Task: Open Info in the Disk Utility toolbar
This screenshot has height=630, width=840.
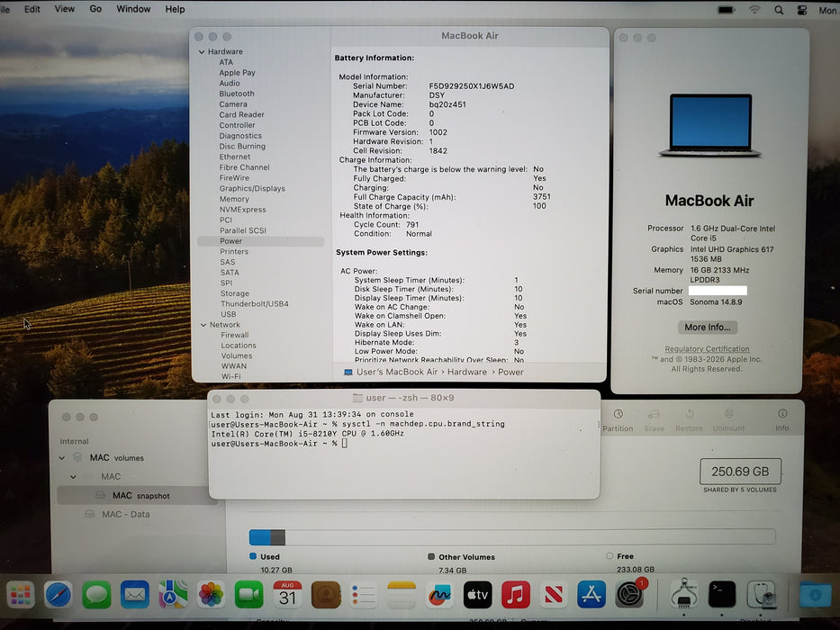Action: pos(782,420)
